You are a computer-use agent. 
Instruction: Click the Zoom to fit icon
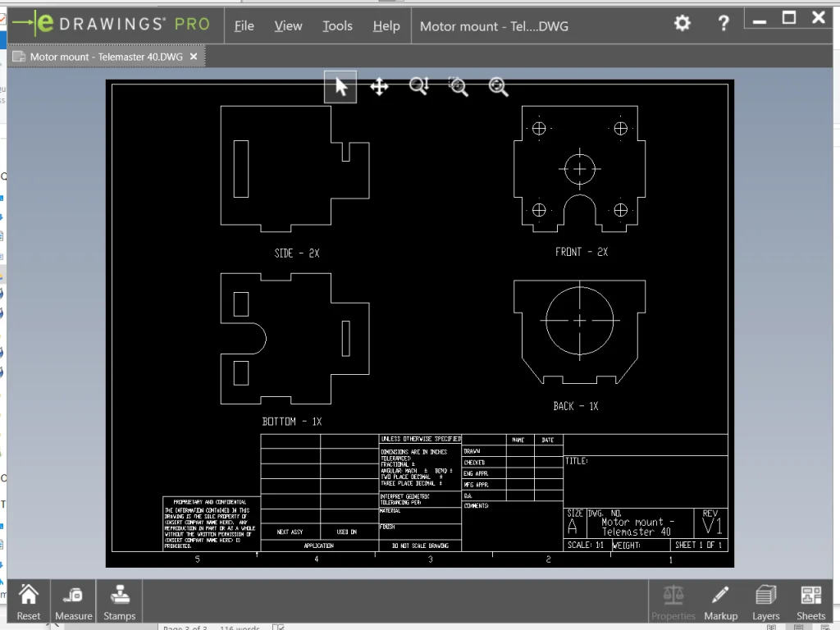(498, 86)
